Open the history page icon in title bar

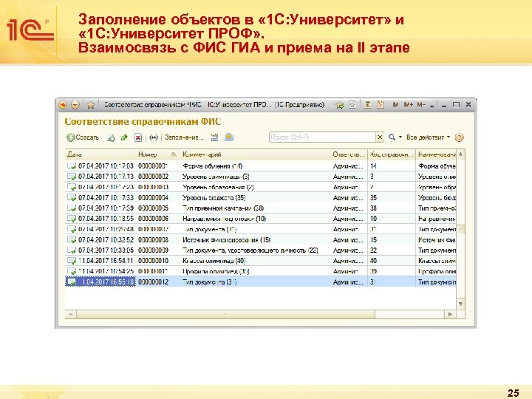(352, 105)
